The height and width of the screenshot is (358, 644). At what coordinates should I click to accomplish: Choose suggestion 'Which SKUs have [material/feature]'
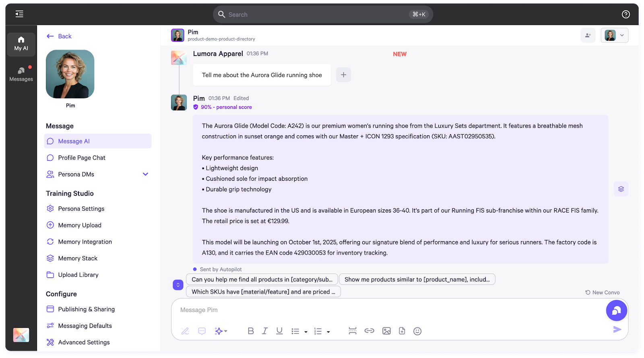pyautogui.click(x=263, y=292)
